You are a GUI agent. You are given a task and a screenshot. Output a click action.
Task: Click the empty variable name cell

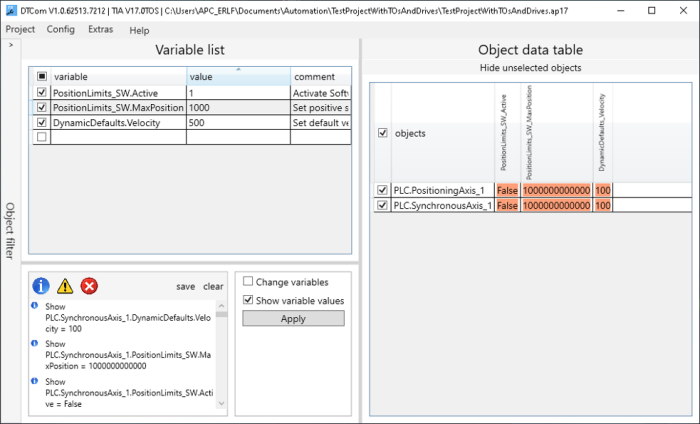tap(119, 137)
